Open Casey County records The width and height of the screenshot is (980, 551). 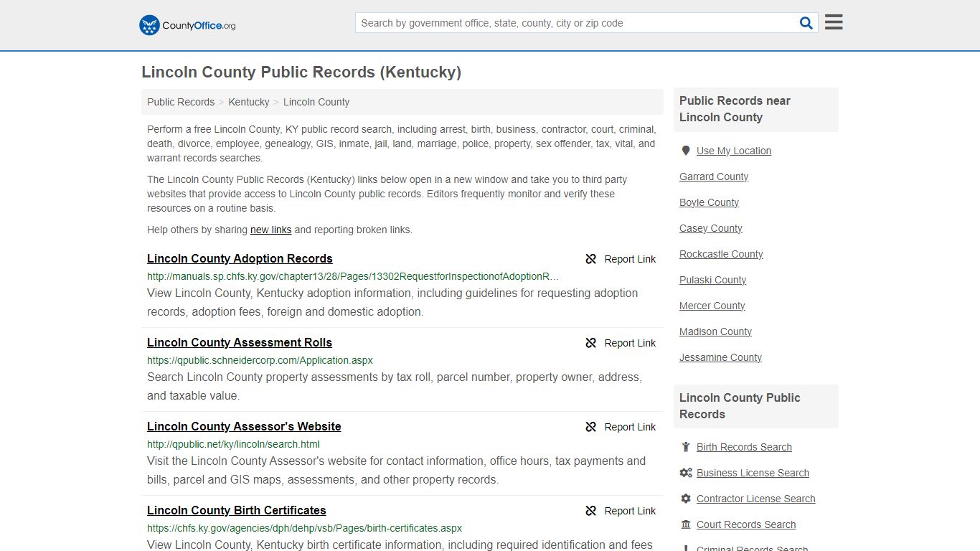tap(711, 228)
